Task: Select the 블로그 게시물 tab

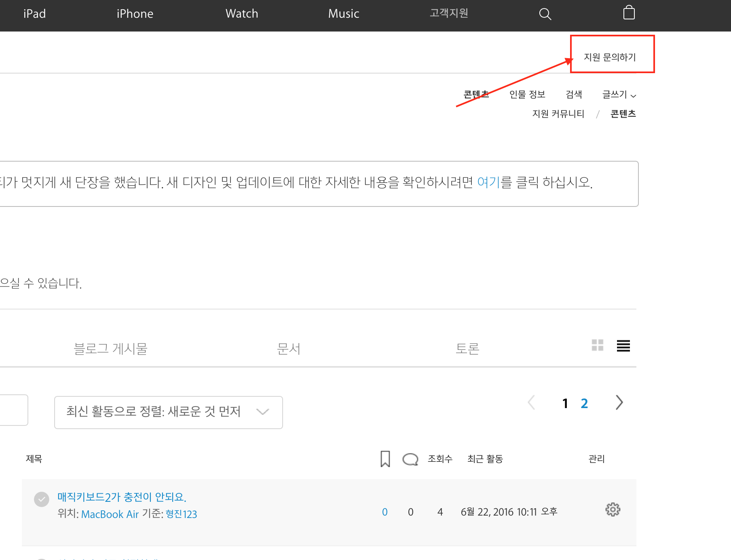Action: [110, 349]
